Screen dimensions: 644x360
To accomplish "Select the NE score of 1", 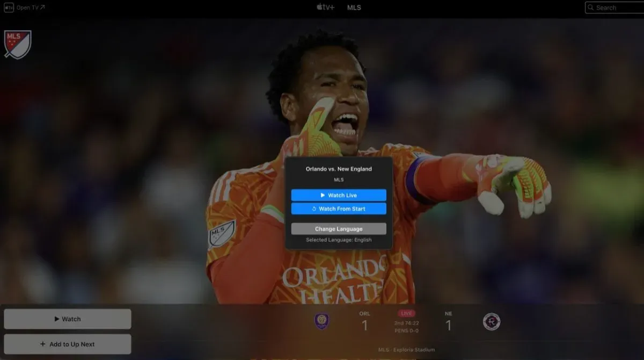I will (x=448, y=325).
